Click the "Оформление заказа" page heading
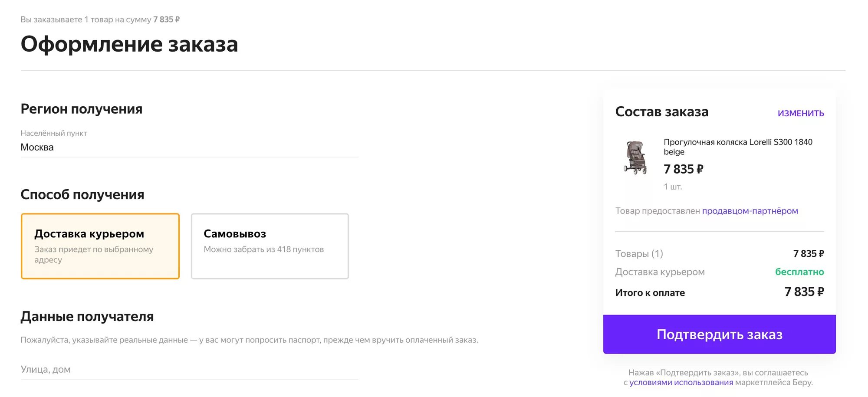The width and height of the screenshot is (868, 397). pyautogui.click(x=129, y=44)
